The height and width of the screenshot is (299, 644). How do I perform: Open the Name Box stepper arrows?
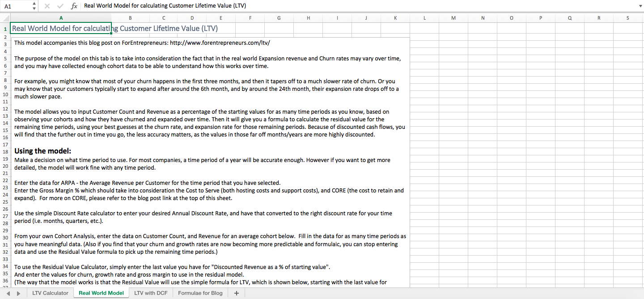click(x=34, y=6)
